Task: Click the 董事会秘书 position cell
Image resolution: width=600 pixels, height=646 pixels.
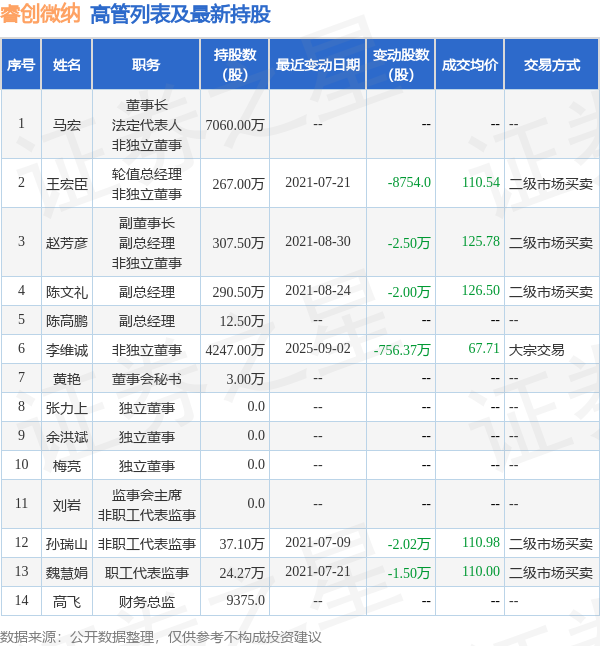Action: 147,379
